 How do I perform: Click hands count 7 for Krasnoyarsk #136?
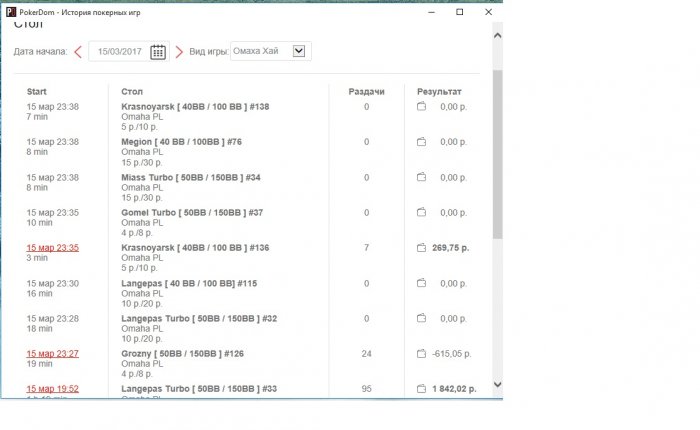pos(367,248)
